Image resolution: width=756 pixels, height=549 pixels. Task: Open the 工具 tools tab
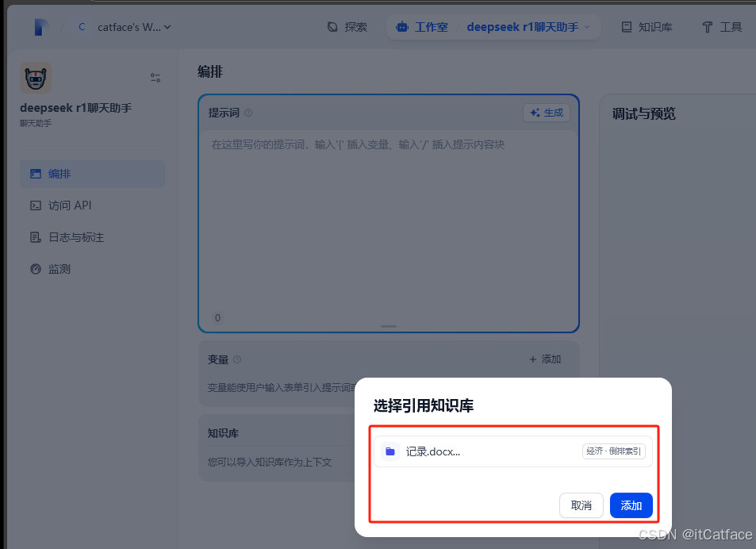point(722,27)
